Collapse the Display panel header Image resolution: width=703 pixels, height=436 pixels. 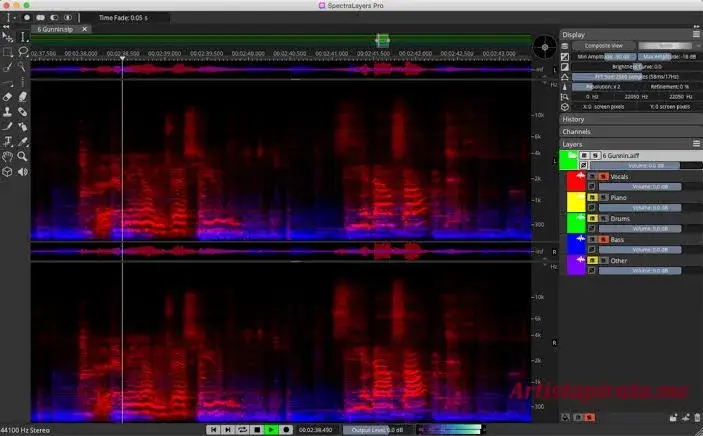pyautogui.click(x=631, y=35)
